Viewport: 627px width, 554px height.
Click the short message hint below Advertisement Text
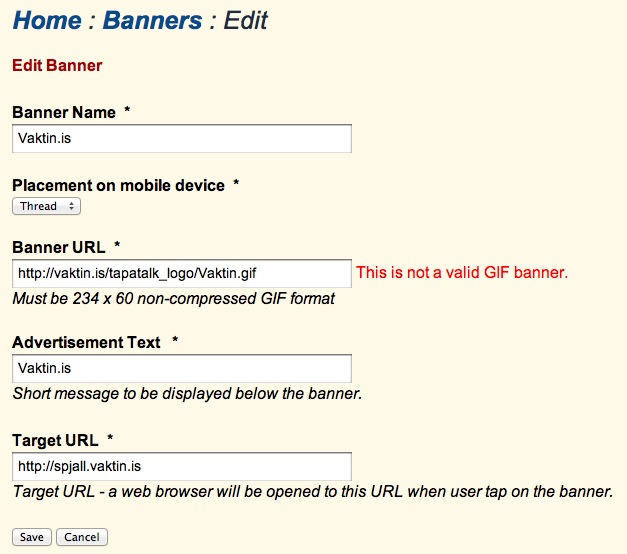pos(187,393)
